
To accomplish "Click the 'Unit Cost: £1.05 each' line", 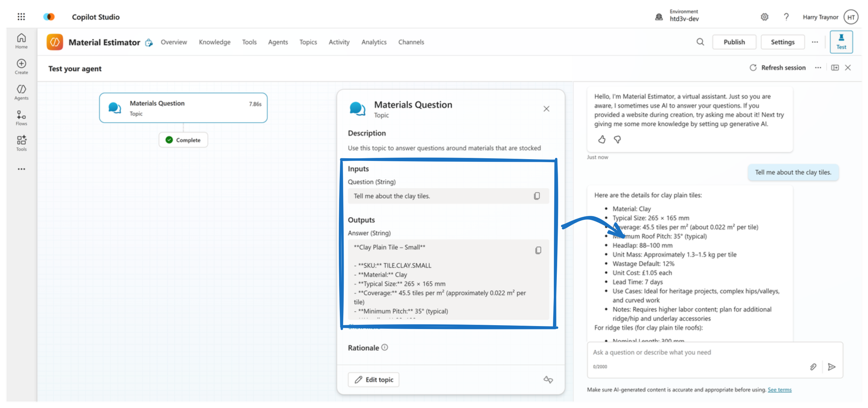I will [x=642, y=273].
